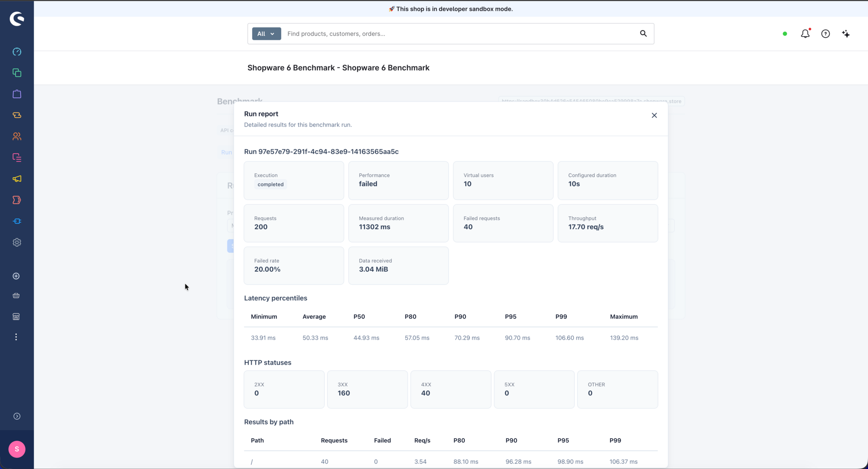Open the storefront sales channel icon

click(16, 317)
